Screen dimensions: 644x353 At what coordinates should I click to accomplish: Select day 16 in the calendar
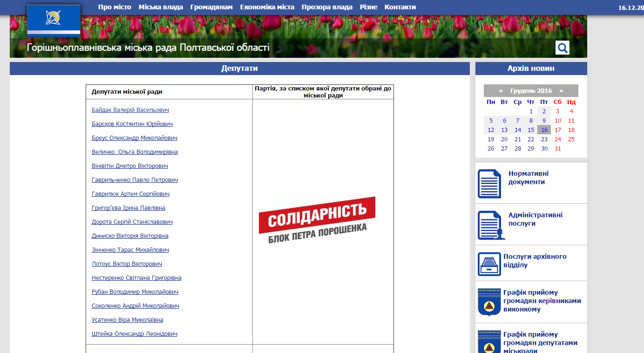[544, 130]
